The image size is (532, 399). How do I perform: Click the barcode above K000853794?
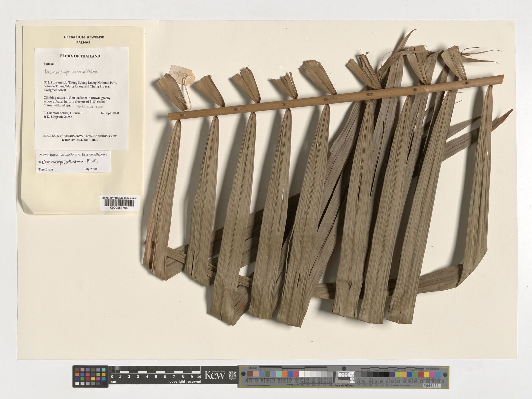pos(119,203)
